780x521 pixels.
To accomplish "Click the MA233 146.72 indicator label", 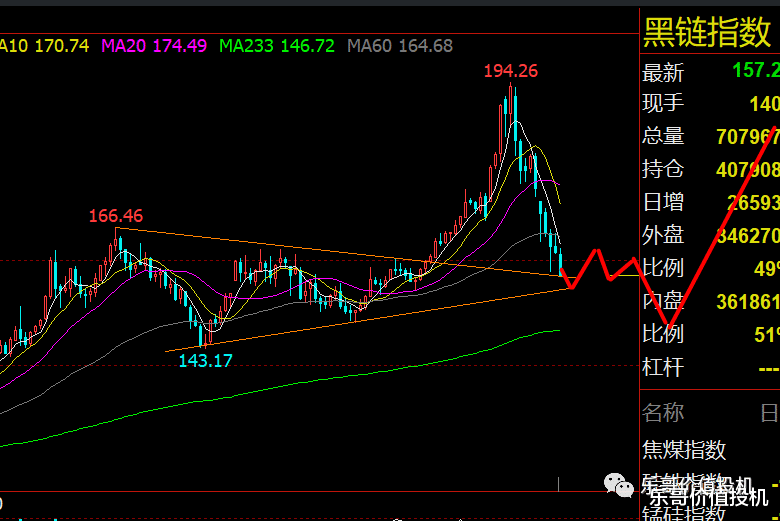I will (x=277, y=46).
